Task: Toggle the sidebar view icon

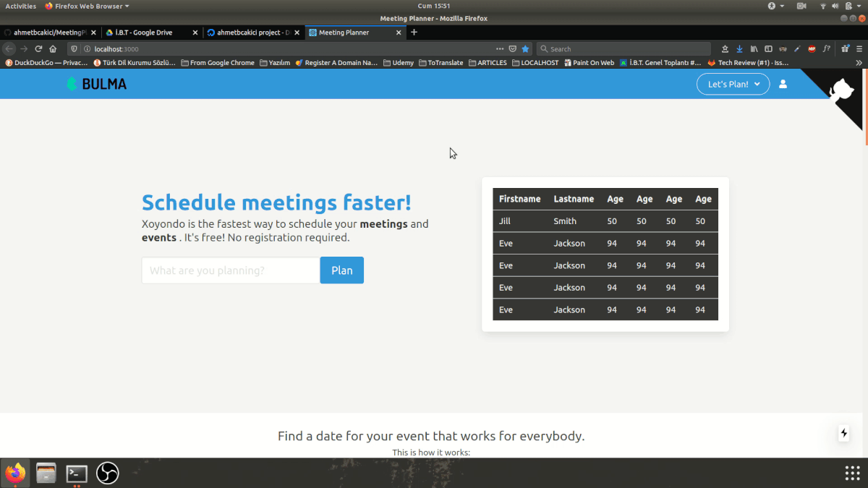Action: (768, 49)
